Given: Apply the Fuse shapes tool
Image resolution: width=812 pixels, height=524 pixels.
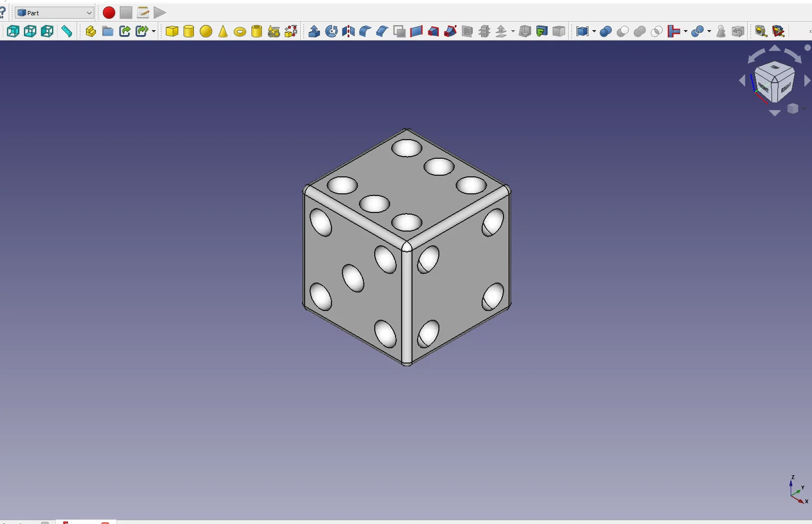Looking at the screenshot, I should (x=639, y=31).
